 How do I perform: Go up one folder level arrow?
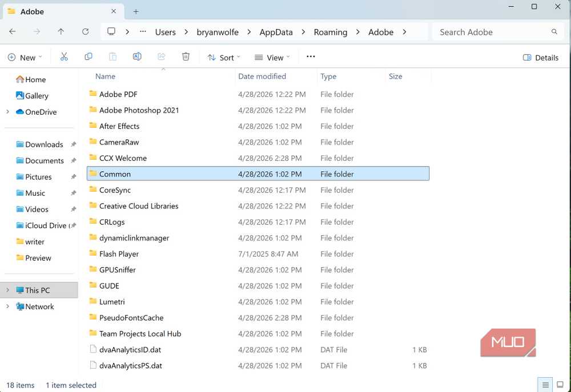point(61,32)
